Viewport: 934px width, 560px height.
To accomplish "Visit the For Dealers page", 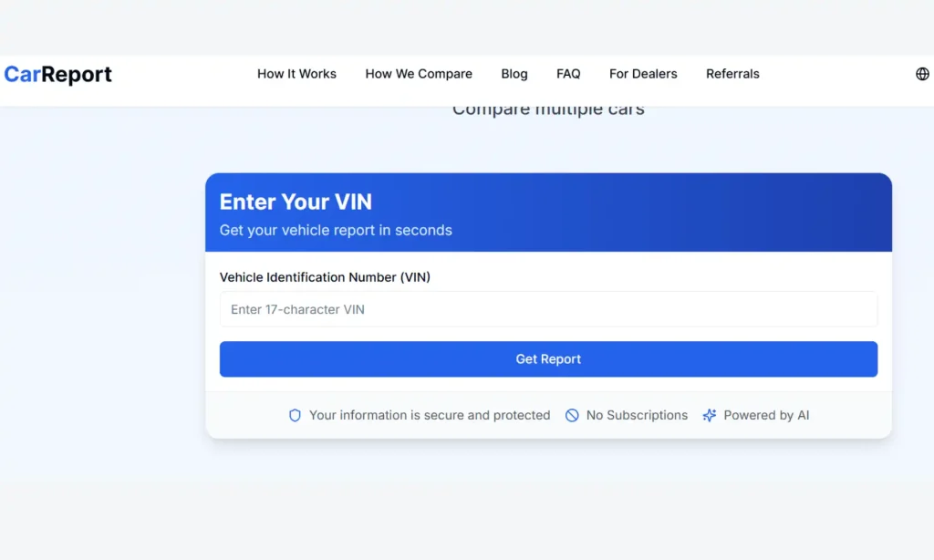I will pos(643,74).
